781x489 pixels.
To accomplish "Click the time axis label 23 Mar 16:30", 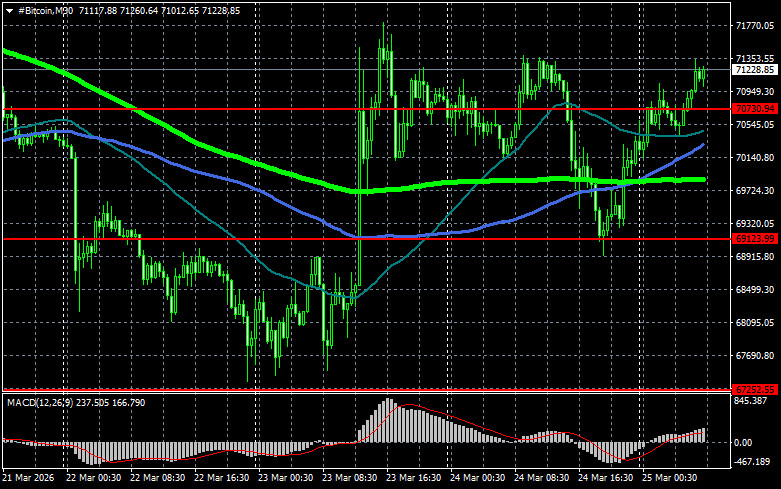I will (413, 478).
